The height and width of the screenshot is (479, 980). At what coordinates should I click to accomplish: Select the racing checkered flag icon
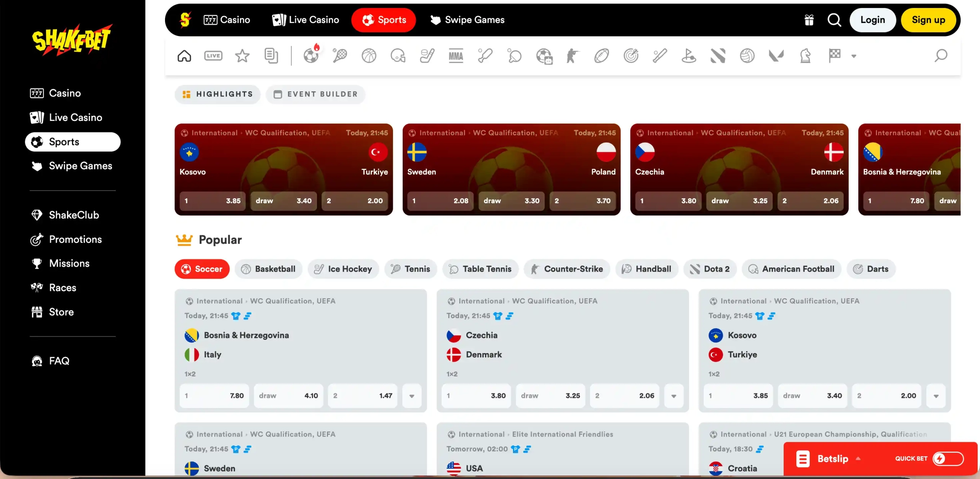click(835, 56)
